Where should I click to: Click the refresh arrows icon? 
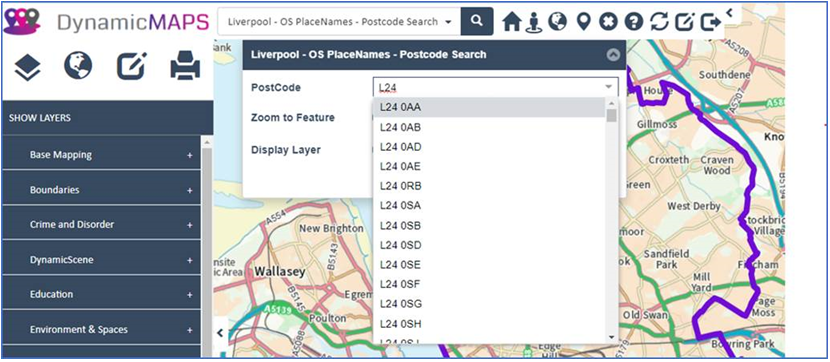pos(660,22)
